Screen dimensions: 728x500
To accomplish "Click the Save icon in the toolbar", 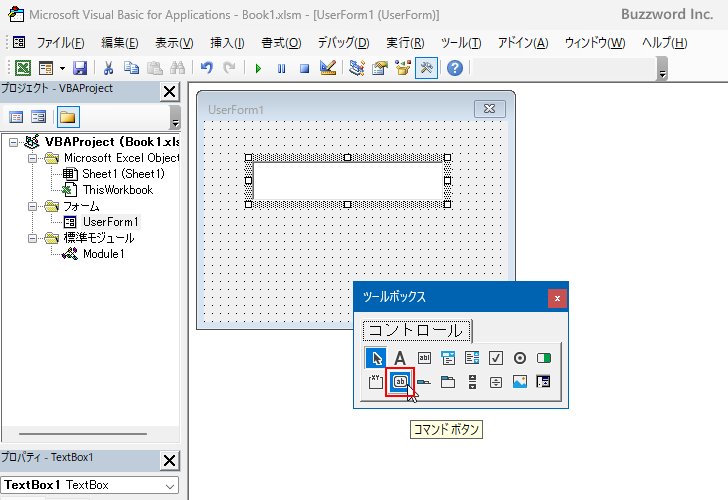I will point(80,68).
